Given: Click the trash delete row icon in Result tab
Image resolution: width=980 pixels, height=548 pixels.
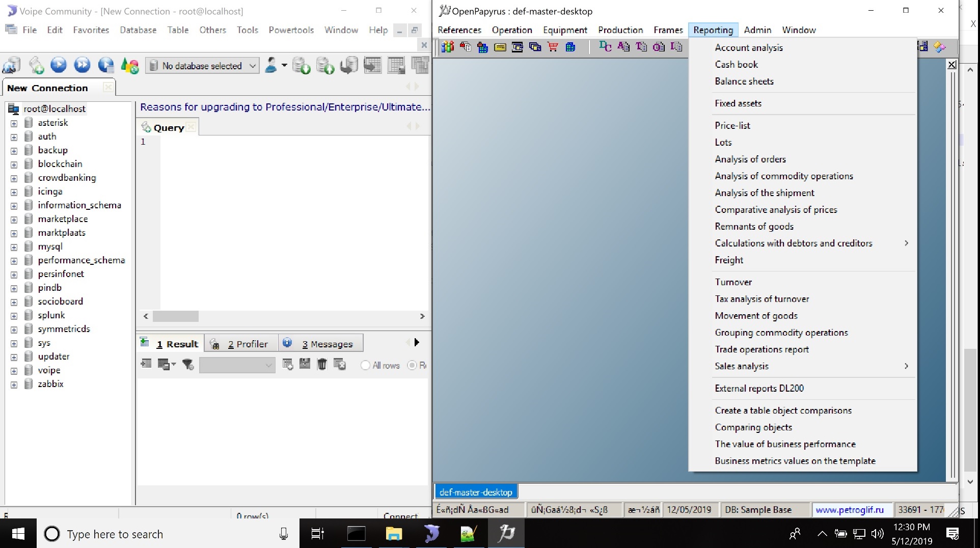Looking at the screenshot, I should (x=322, y=364).
